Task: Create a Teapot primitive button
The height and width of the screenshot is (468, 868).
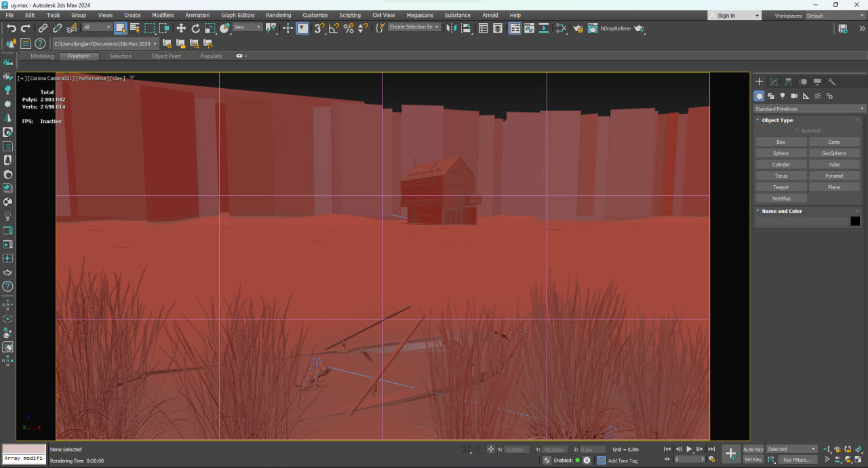Action: click(781, 187)
